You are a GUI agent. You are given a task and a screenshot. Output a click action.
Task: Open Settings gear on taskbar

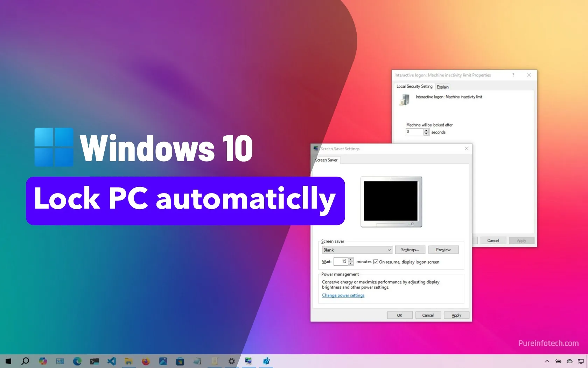(x=231, y=361)
